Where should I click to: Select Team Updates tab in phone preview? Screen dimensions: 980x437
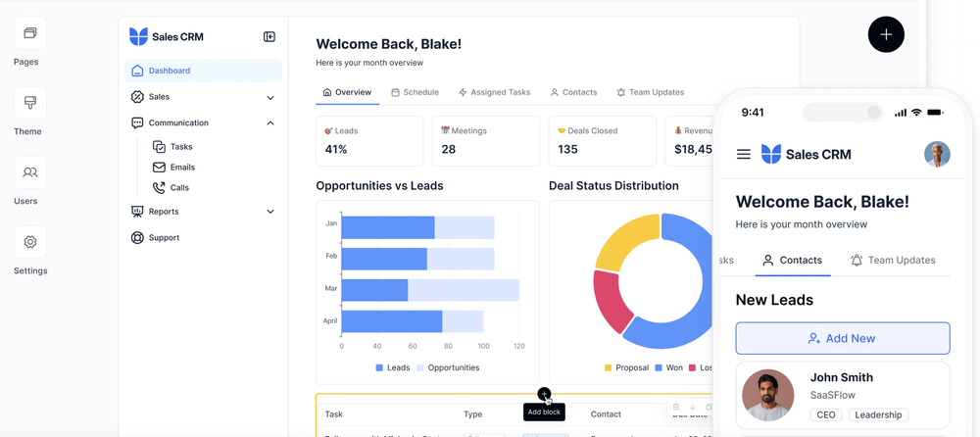pos(893,260)
